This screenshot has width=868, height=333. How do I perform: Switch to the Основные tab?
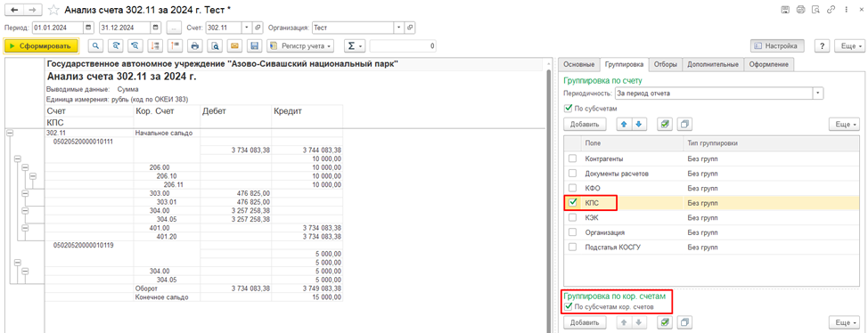[x=579, y=64]
